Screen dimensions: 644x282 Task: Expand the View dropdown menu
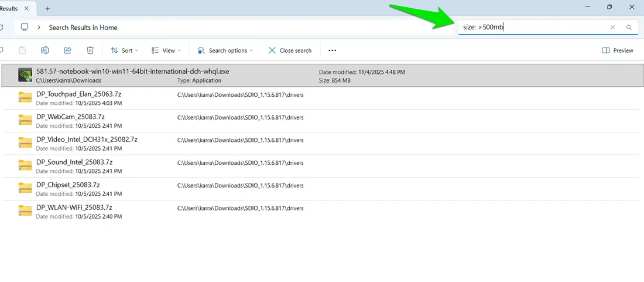tap(166, 50)
